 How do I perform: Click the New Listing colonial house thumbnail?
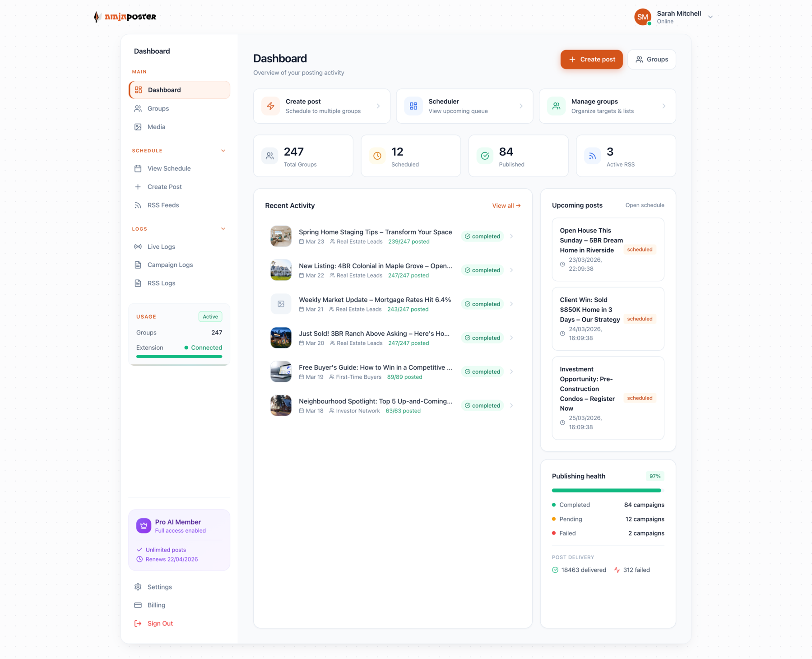tap(281, 270)
